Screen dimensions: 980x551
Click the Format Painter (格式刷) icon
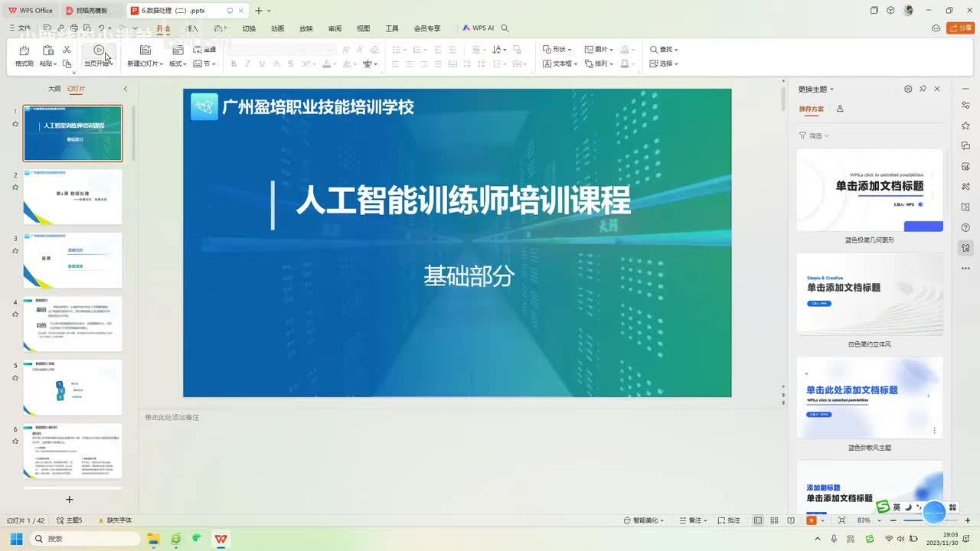click(x=24, y=51)
